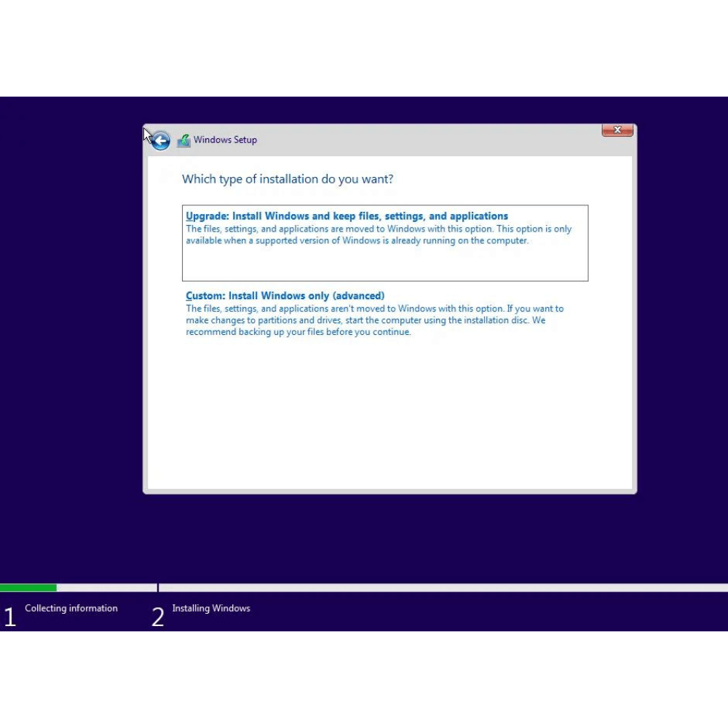Click the step number 1 indicator

(9, 617)
